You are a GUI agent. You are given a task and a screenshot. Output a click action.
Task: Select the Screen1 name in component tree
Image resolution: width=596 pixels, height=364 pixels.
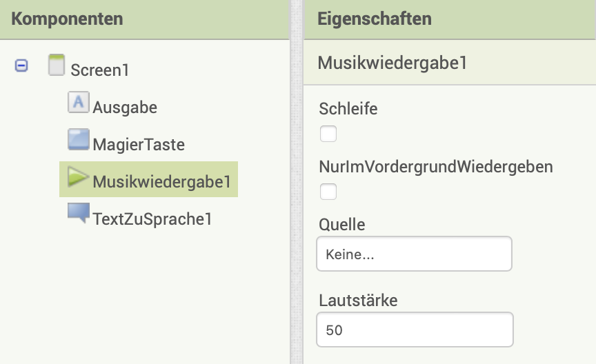100,70
